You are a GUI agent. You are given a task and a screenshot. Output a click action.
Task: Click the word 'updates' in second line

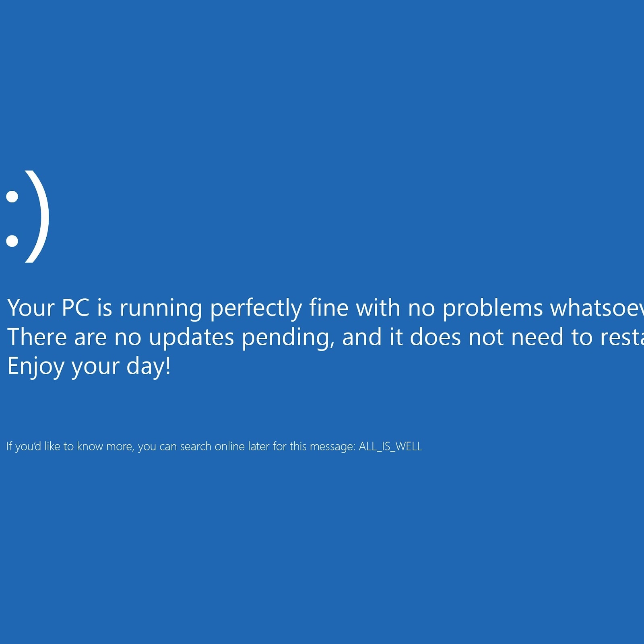coord(192,337)
